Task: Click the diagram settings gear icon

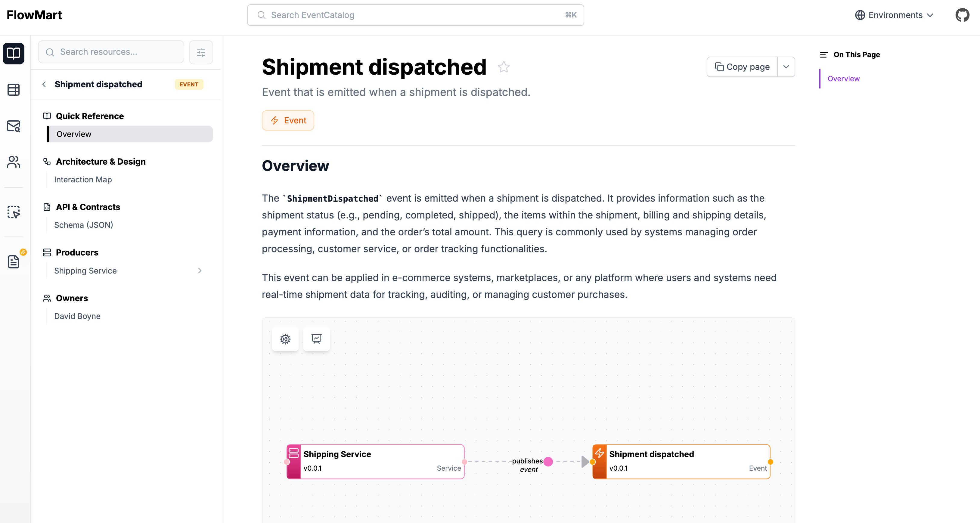Action: 285,339
